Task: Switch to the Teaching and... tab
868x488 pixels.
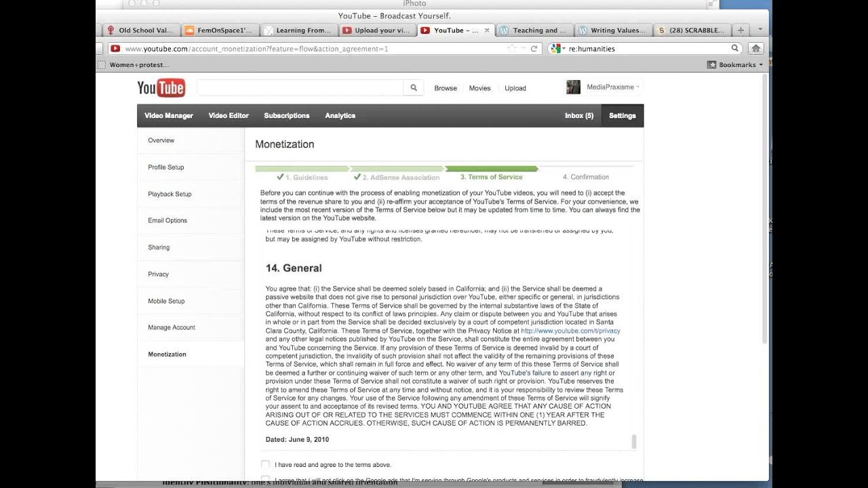Action: pyautogui.click(x=534, y=30)
